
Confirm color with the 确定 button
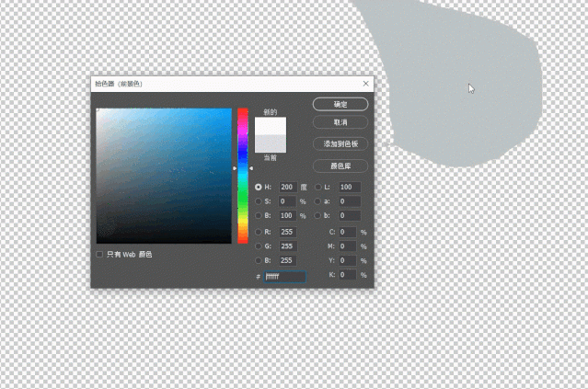point(340,104)
